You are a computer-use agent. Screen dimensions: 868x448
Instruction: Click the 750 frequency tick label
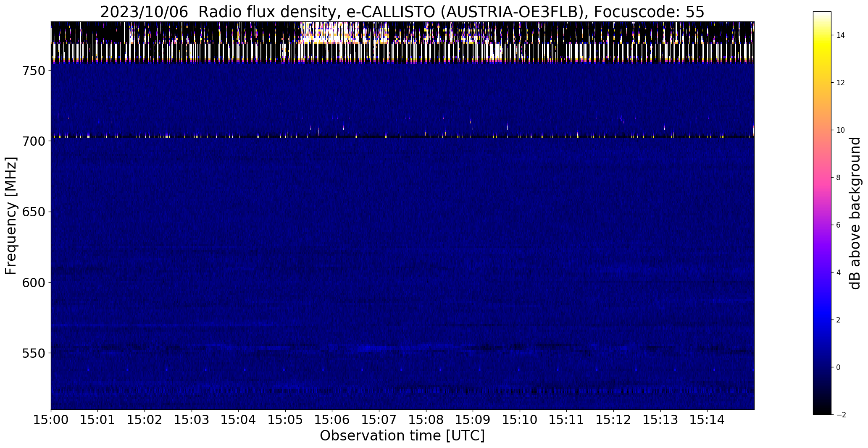[34, 71]
